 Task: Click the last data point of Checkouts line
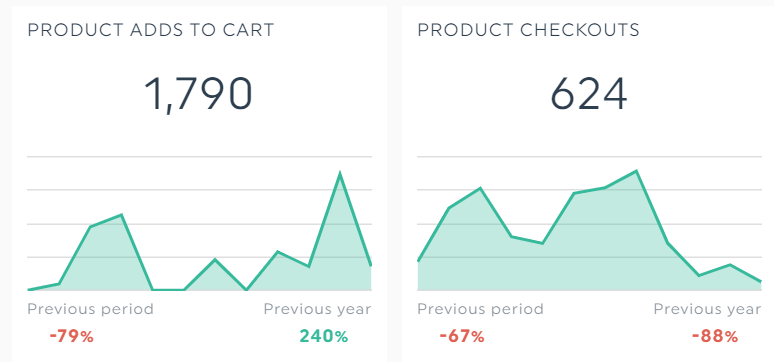pos(761,282)
